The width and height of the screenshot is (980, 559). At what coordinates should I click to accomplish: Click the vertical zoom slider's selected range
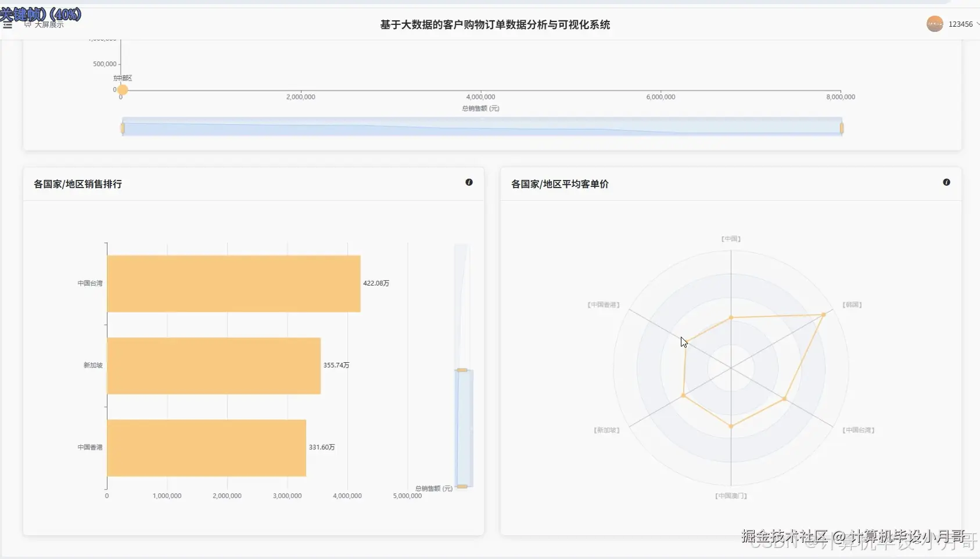tap(464, 428)
